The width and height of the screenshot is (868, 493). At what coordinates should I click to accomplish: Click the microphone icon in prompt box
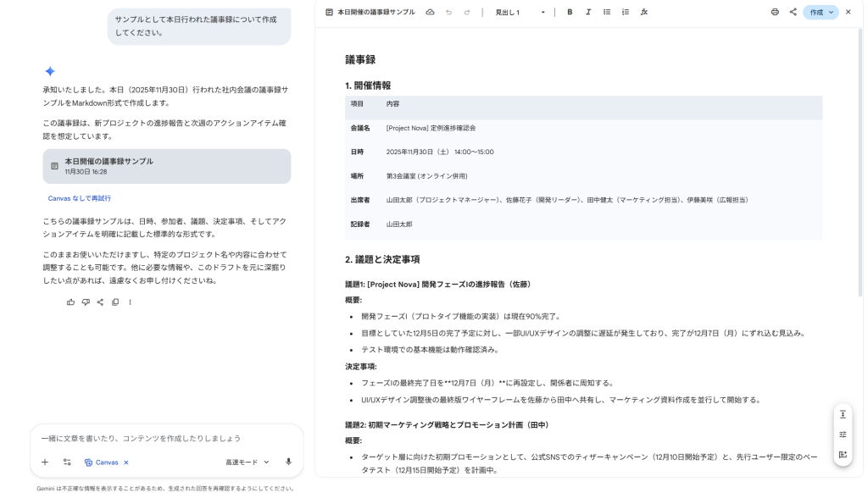point(288,462)
